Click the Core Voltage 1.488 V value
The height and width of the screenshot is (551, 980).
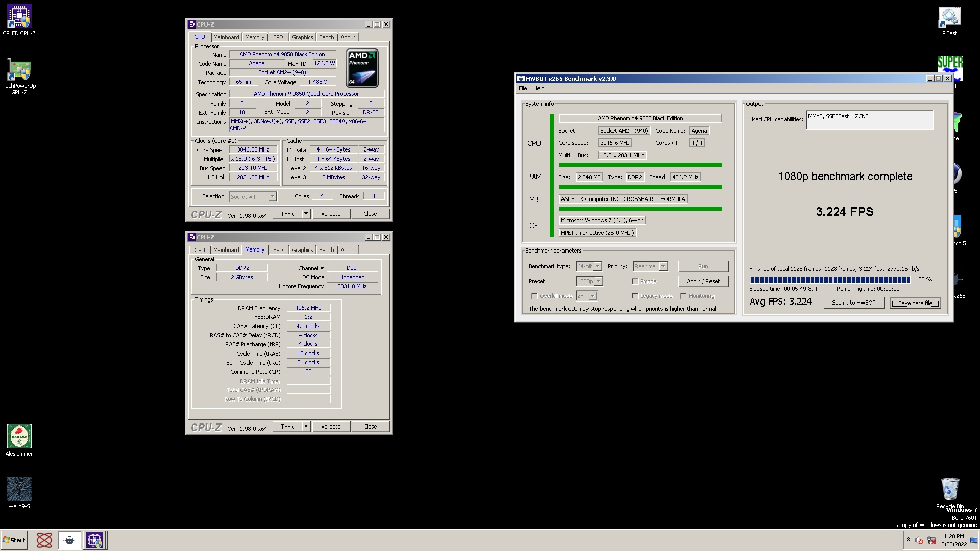317,82
